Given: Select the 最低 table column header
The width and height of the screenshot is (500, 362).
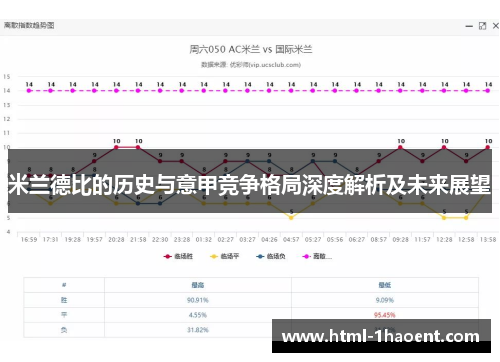Looking at the screenshot, I should pyautogui.click(x=385, y=285).
